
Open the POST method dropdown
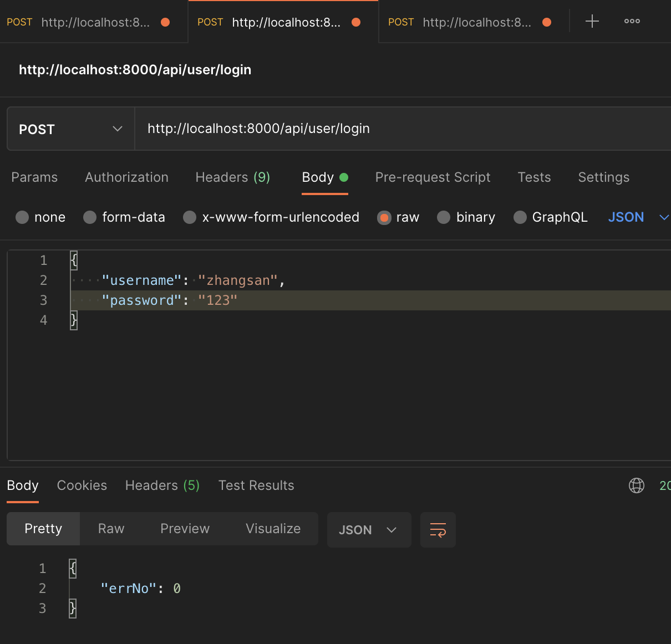pyautogui.click(x=71, y=129)
